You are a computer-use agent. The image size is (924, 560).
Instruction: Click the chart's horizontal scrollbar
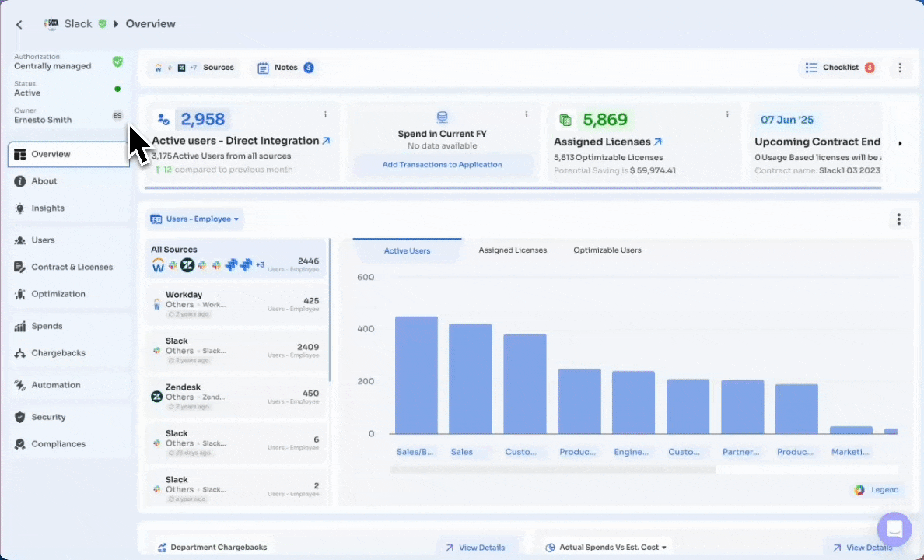(553, 470)
